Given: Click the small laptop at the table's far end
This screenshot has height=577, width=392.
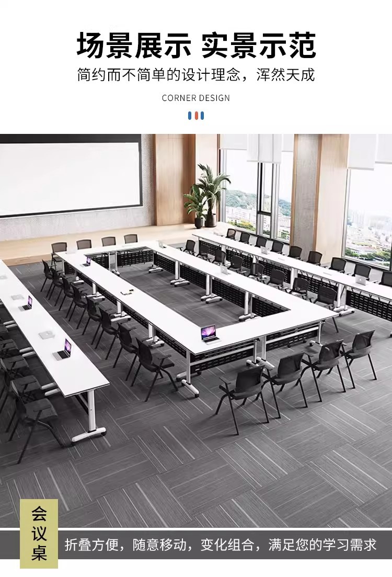Looking at the screenshot, I should pyautogui.click(x=87, y=262).
